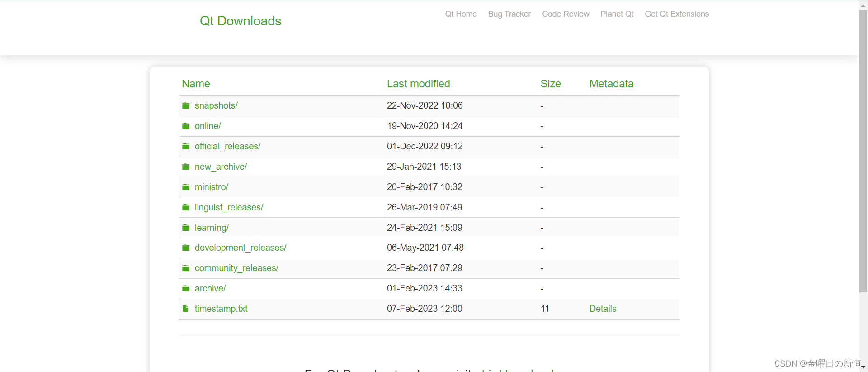The width and height of the screenshot is (868, 372).
Task: Click size value 11 for timestamp.txt
Action: point(545,309)
